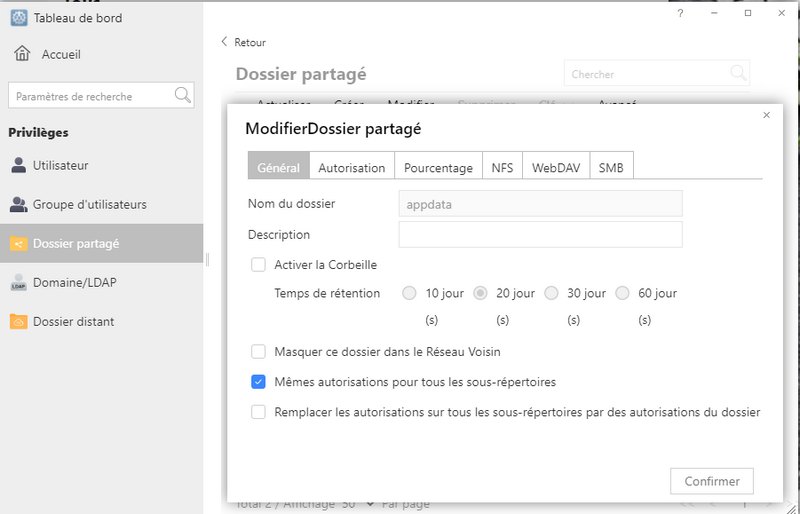Click the Description text field
The height and width of the screenshot is (514, 800).
(540, 235)
